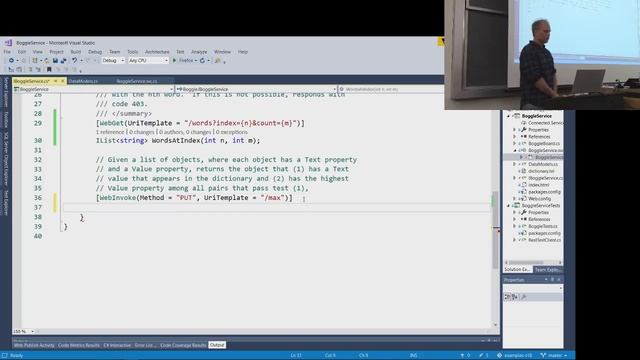Collapse the BoggleService project node
Screen dimensions: 640x360
[509, 116]
